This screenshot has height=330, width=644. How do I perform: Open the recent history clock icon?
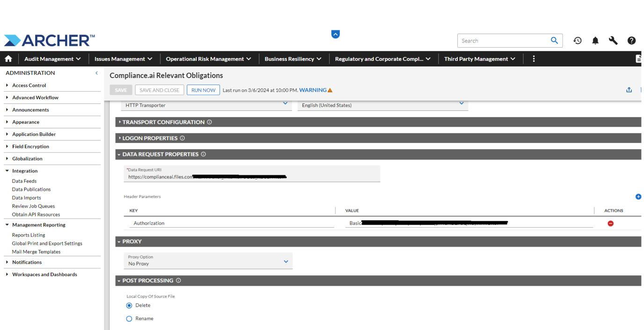pos(578,41)
